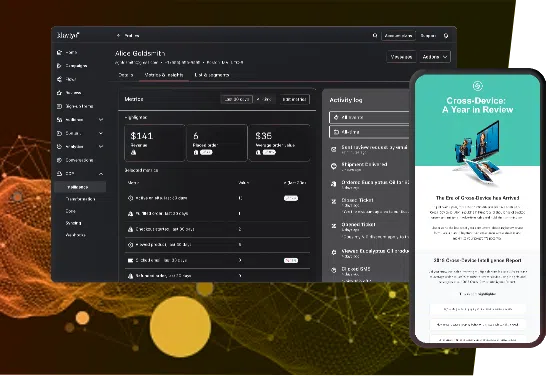Expand the Analytics sidebar chevron
Image resolution: width=546 pixels, height=376 pixels.
[x=101, y=147]
